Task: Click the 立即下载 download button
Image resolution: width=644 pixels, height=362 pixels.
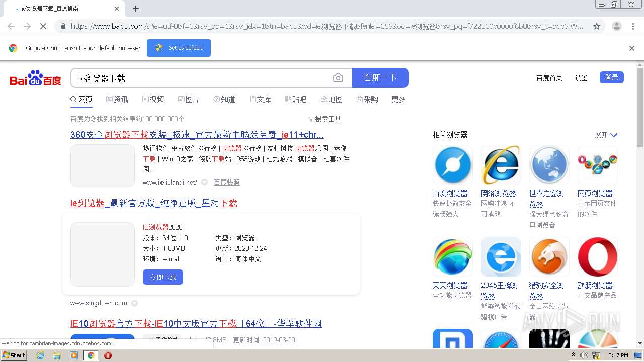Action: [x=163, y=277]
